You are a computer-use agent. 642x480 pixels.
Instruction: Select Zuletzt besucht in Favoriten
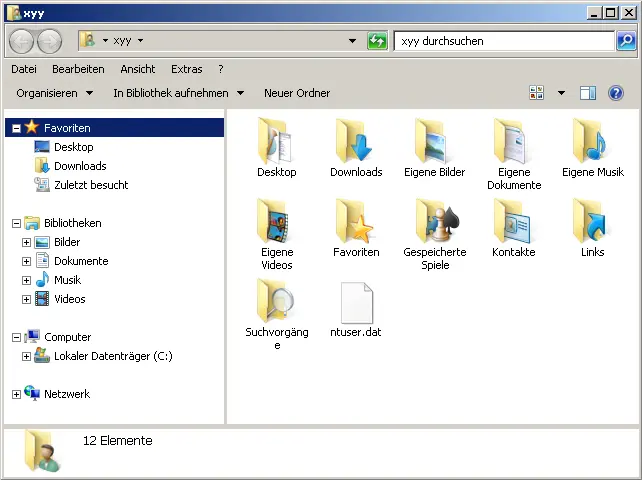coord(90,185)
